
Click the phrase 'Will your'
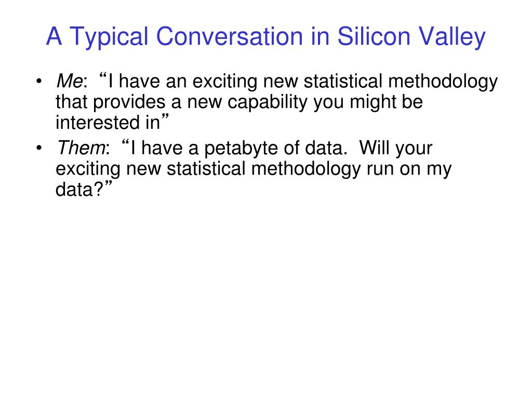pyautogui.click(x=395, y=148)
